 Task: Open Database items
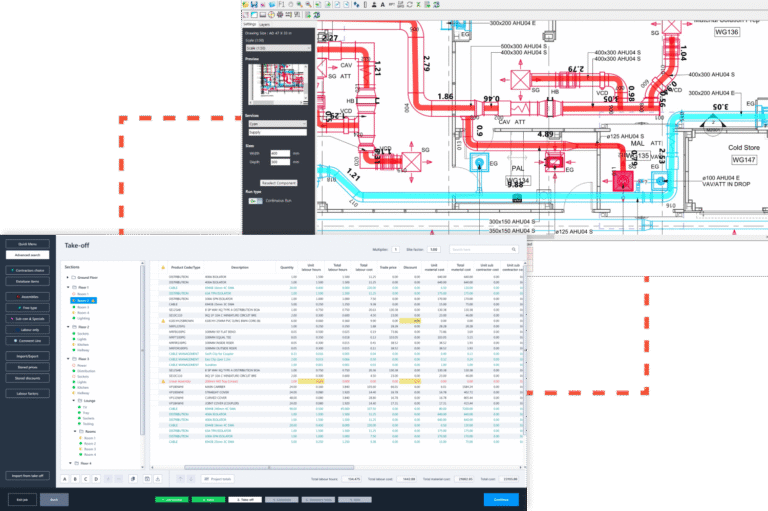27,281
